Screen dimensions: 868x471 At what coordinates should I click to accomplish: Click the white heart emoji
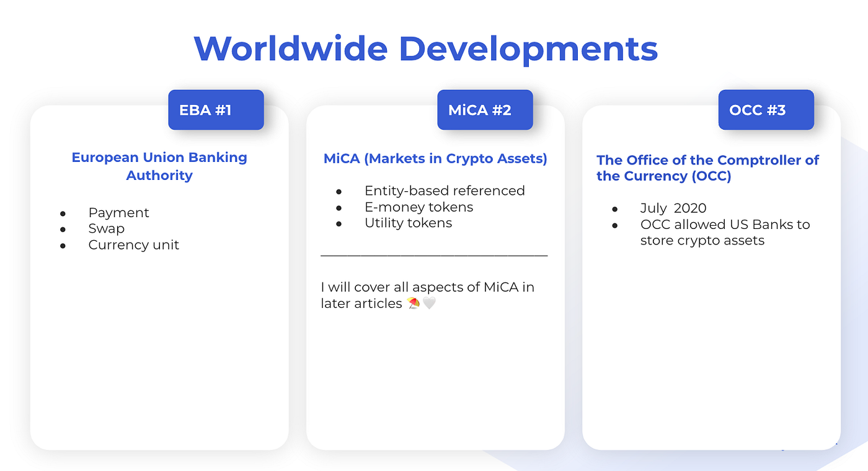[429, 303]
